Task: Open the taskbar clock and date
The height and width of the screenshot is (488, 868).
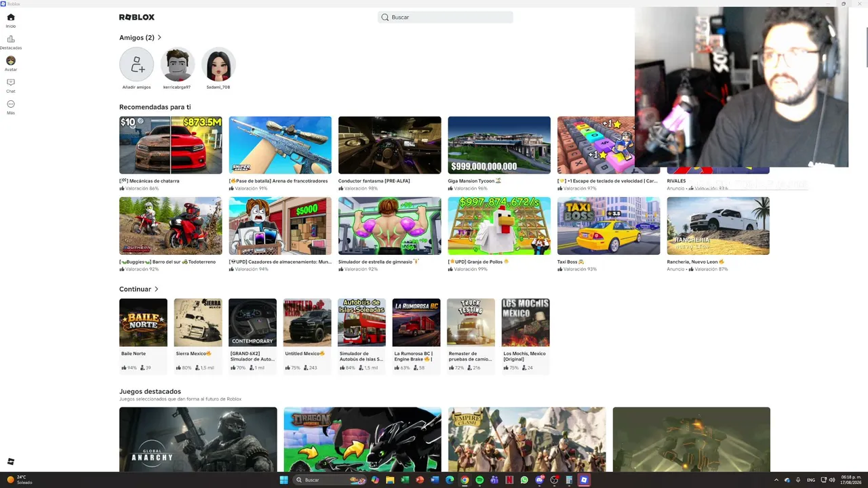Action: 850,480
